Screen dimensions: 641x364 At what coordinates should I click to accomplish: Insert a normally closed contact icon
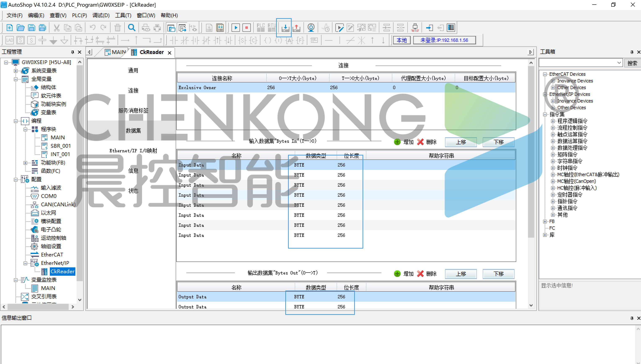click(185, 40)
